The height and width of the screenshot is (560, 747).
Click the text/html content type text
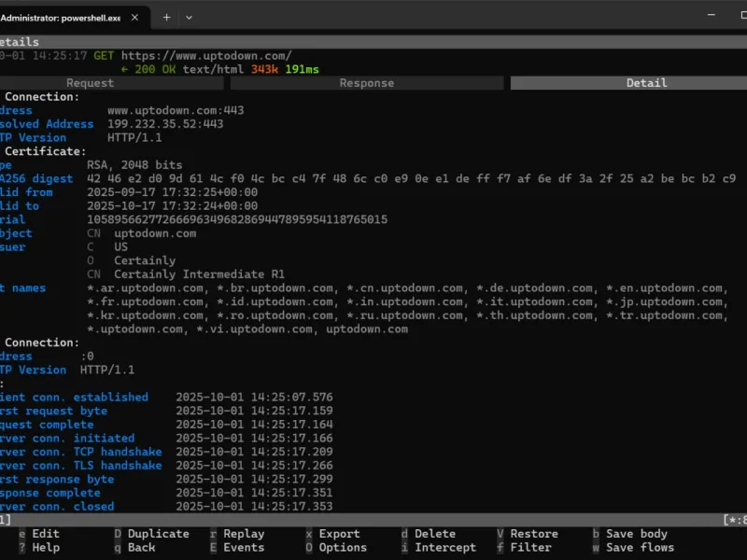[213, 69]
